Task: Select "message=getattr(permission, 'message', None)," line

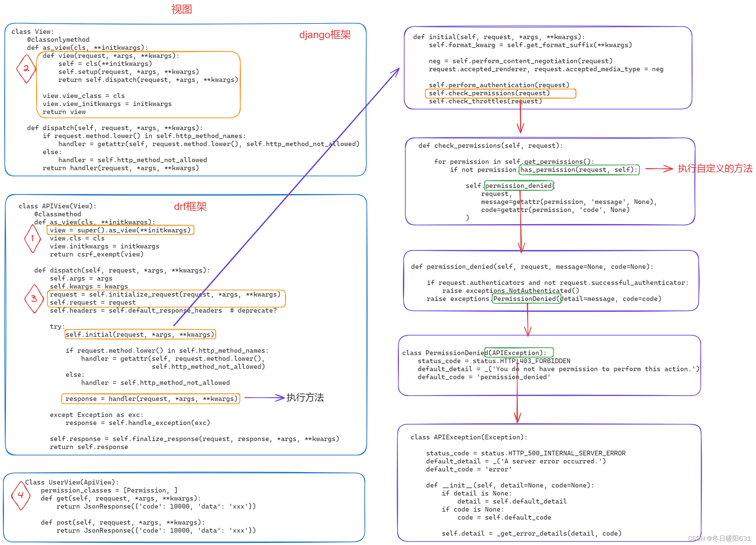Action: [569, 202]
